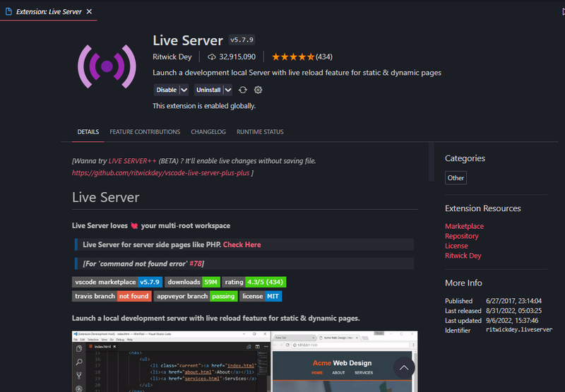Click the Extension Resources heading
This screenshot has width=565, height=392.
click(482, 208)
